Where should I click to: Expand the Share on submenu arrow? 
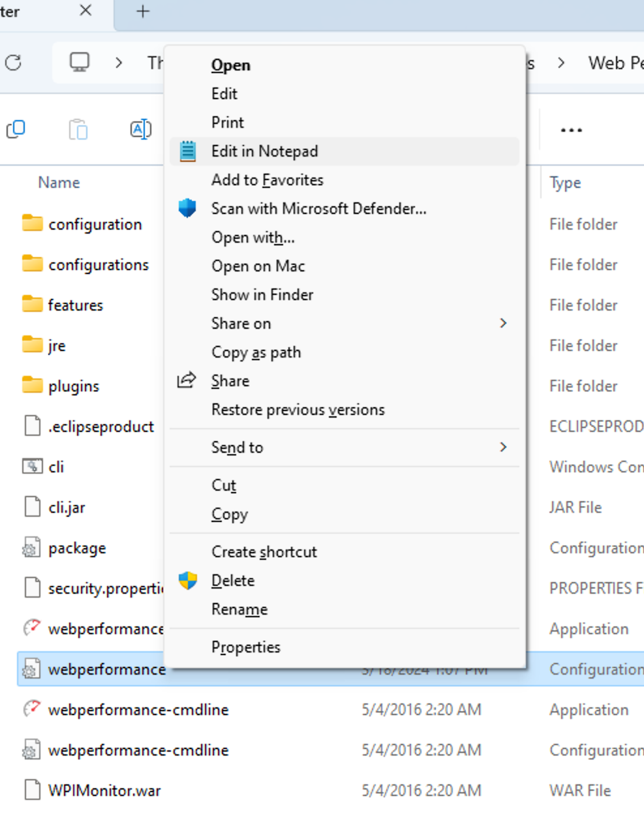pos(503,323)
